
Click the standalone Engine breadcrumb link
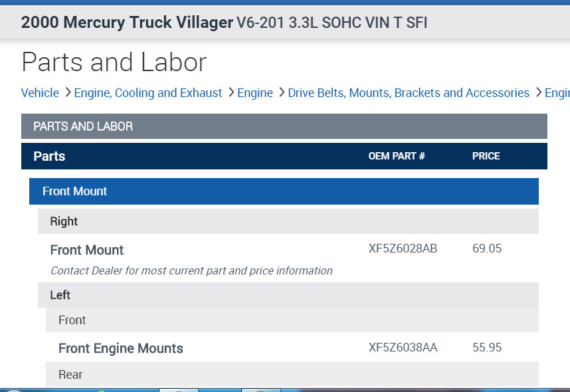point(255,93)
